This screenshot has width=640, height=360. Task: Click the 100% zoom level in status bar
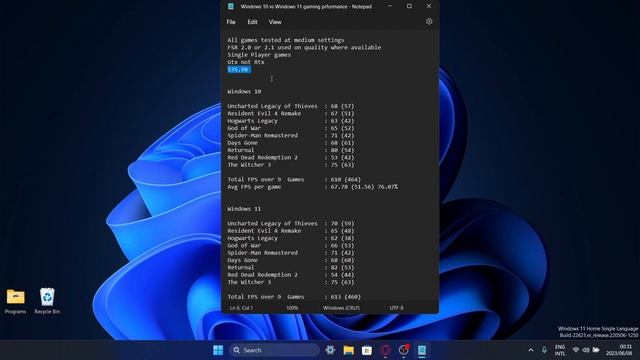click(292, 308)
